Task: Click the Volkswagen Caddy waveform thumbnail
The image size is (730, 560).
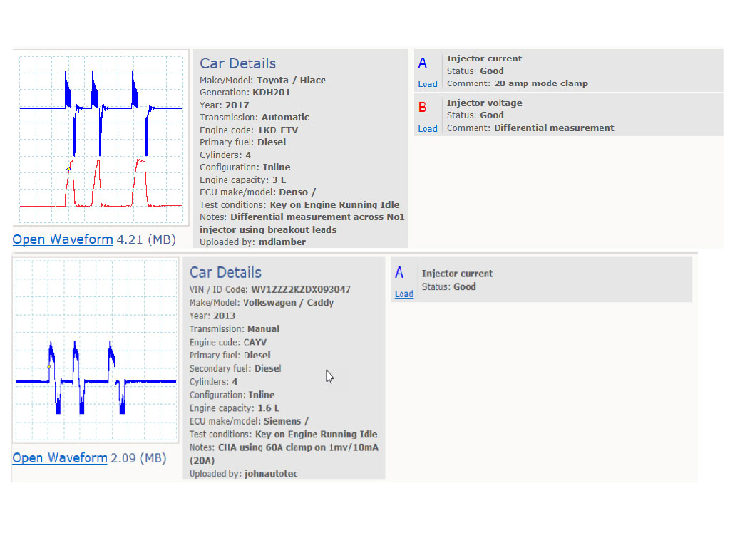Action: [x=96, y=350]
